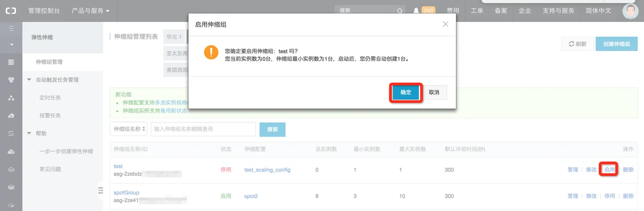Click 删除 in the test row

tap(628, 170)
